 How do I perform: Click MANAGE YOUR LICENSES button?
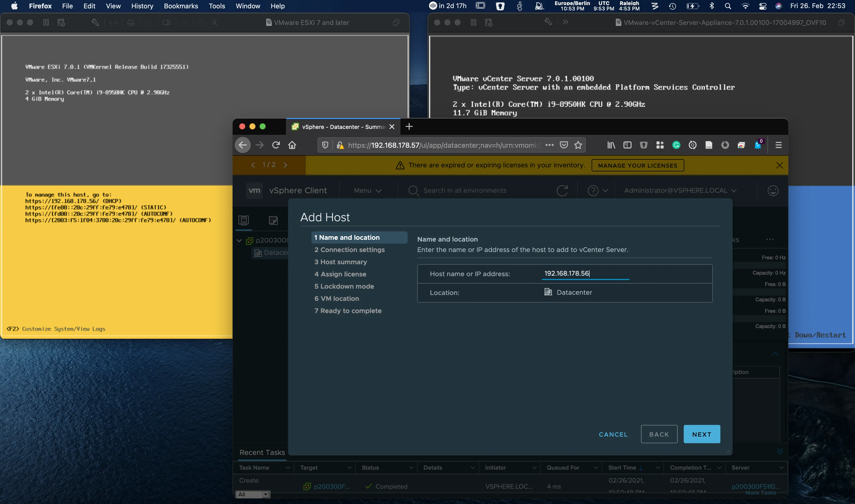[x=637, y=165]
